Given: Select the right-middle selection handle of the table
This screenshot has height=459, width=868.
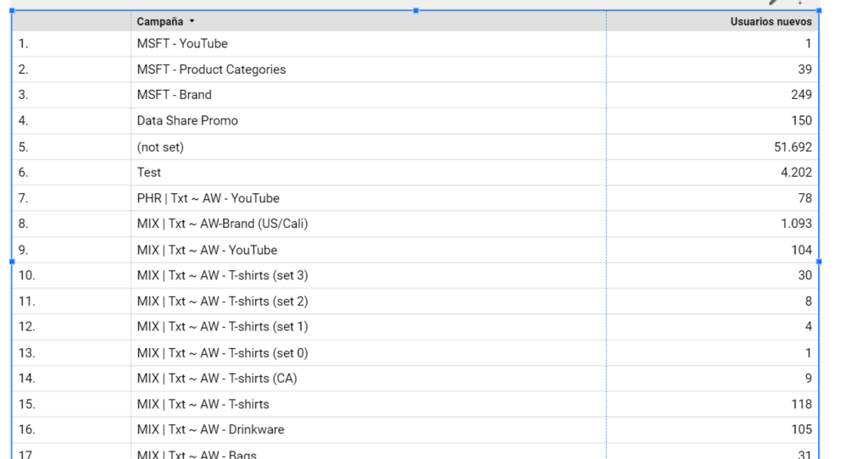Looking at the screenshot, I should [819, 262].
